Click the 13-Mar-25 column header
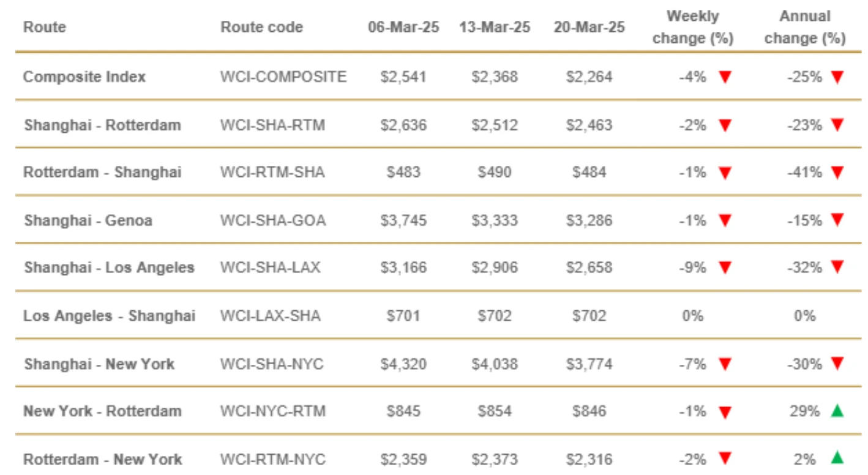 495,28
